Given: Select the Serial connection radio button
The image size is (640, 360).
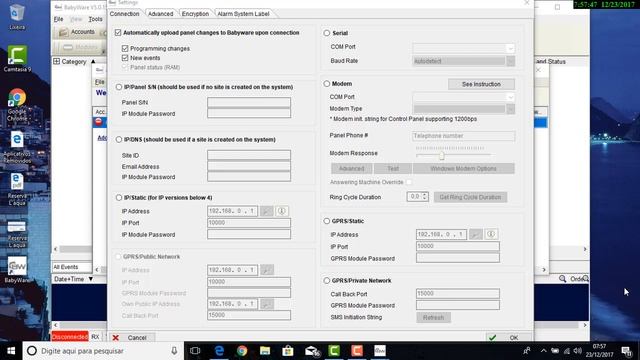Looking at the screenshot, I should pos(327,33).
